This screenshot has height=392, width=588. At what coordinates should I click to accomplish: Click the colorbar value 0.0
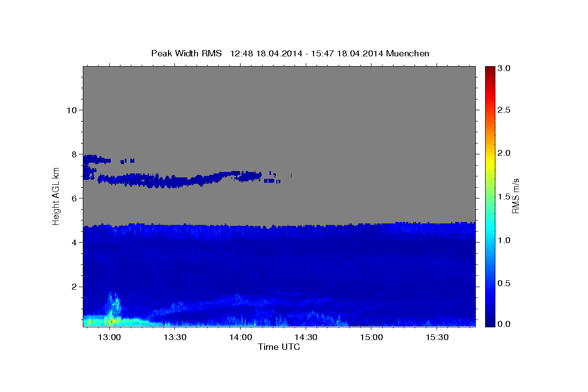505,324
